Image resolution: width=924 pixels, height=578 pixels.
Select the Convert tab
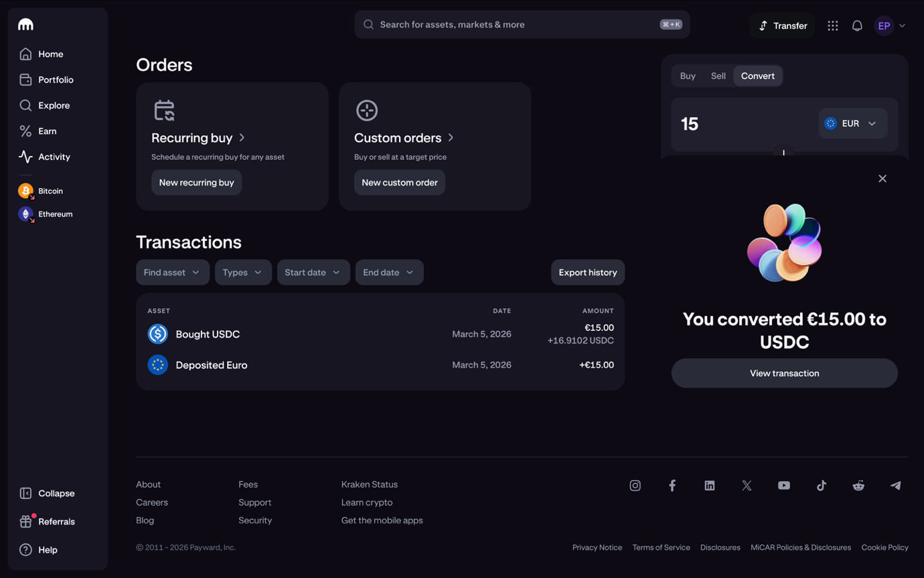tap(758, 76)
